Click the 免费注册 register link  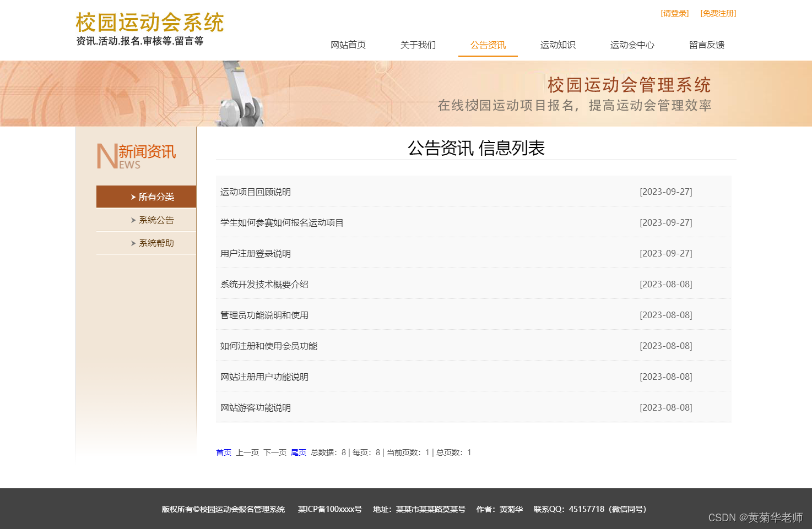[718, 13]
